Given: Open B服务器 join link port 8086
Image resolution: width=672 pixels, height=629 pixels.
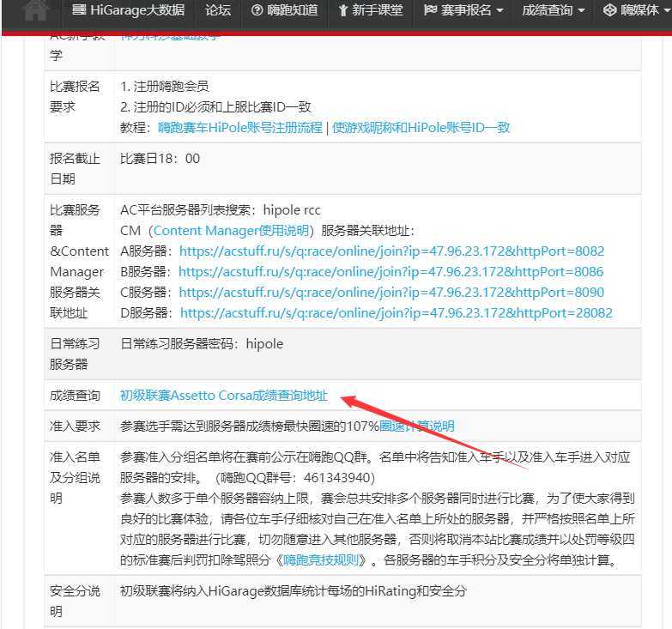Looking at the screenshot, I should pyautogui.click(x=390, y=272).
